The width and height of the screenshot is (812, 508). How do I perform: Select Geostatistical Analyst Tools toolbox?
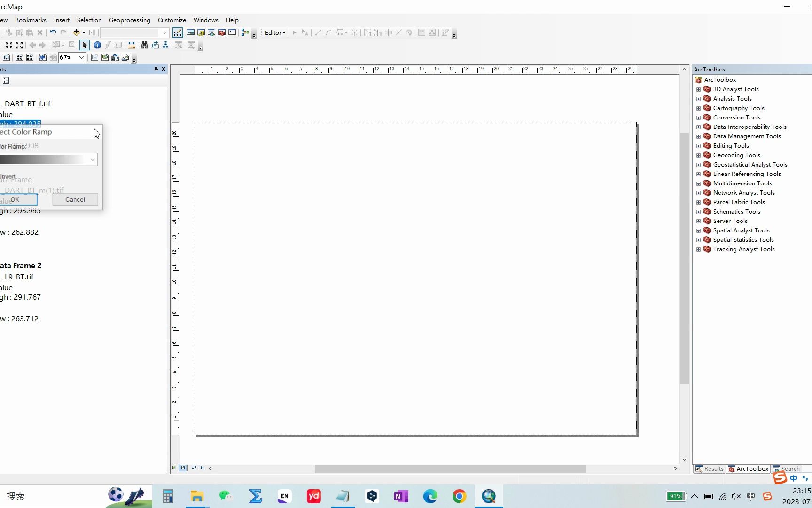coord(750,165)
